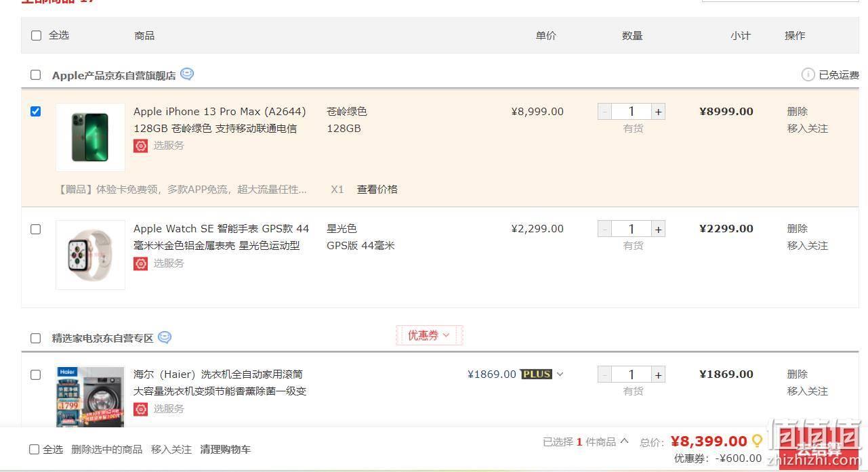The width and height of the screenshot is (868, 472).
Task: Decrease Haier washing machine quantity
Action: [604, 374]
